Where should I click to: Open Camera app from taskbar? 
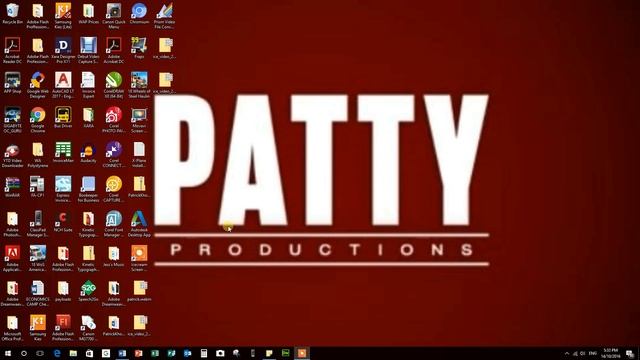(x=220, y=353)
